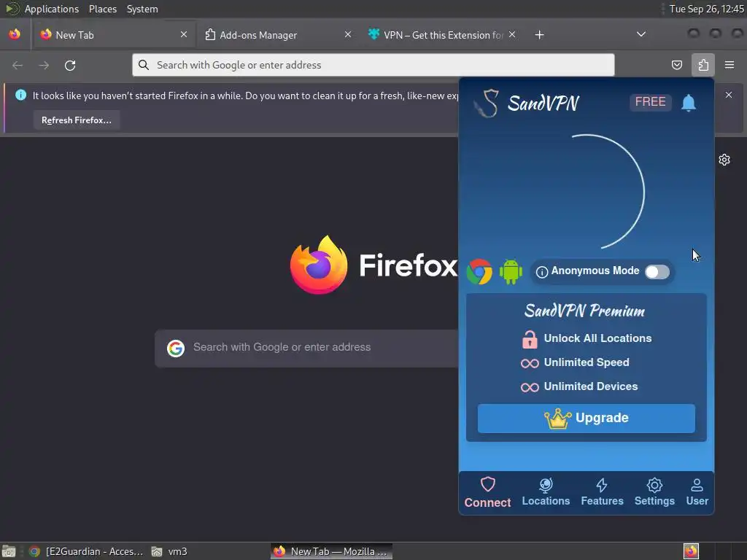
Task: Open the Features tab in SandVPN
Action: click(602, 492)
